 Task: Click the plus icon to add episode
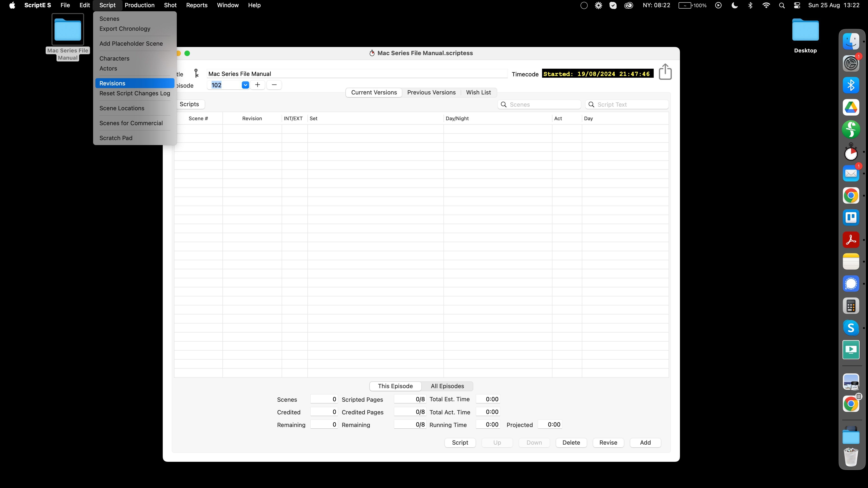point(257,85)
